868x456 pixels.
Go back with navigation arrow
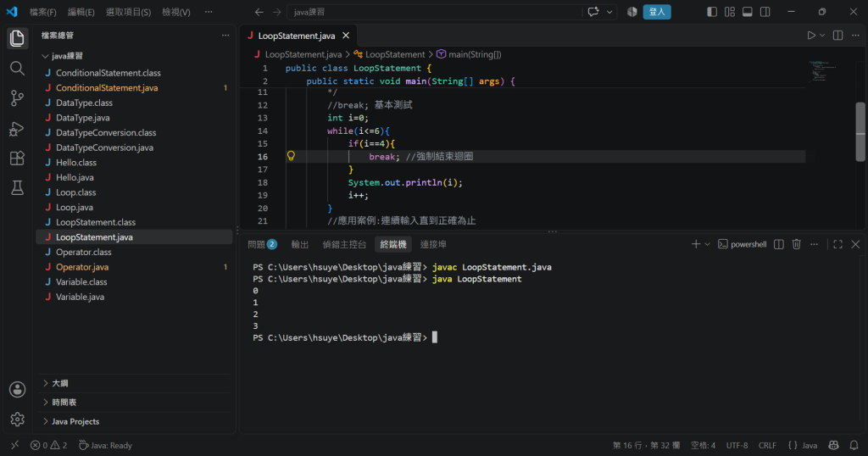coord(259,12)
